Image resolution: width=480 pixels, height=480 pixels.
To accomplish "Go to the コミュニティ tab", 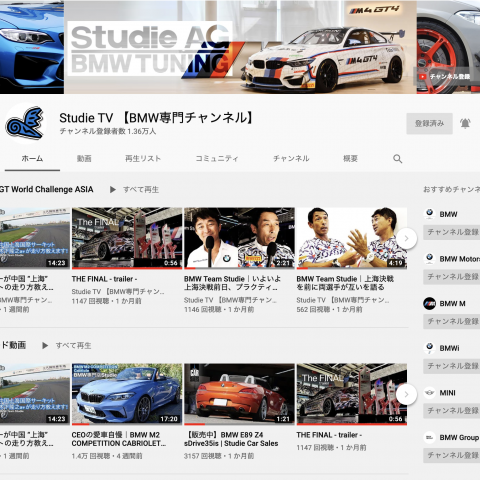I will pos(217,159).
